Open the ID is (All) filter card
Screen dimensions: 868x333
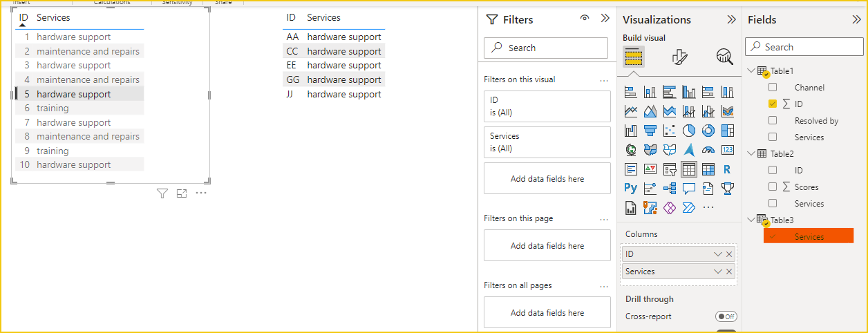click(x=547, y=106)
